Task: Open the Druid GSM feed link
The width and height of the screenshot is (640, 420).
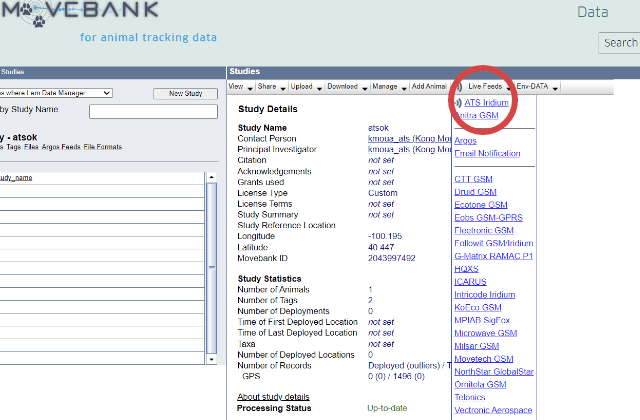Action: click(x=475, y=192)
